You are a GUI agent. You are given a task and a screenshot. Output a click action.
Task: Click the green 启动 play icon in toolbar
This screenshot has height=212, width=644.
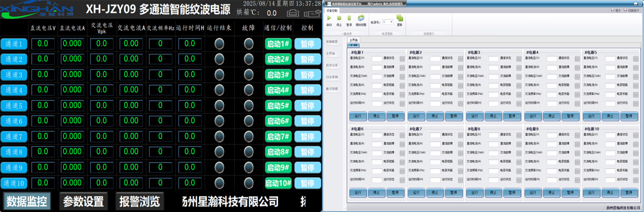[x=329, y=18]
